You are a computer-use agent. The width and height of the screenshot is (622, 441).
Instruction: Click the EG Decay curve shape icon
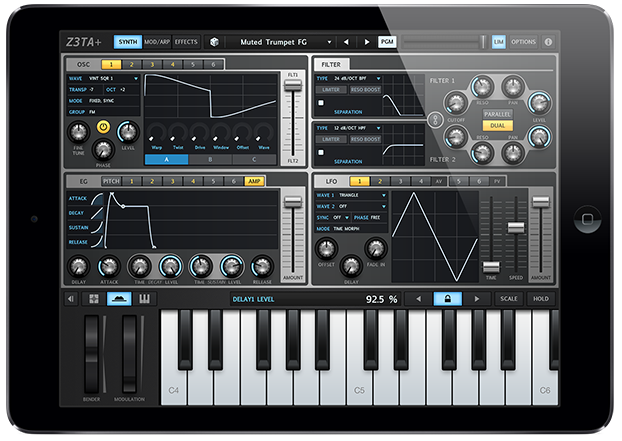(x=97, y=213)
